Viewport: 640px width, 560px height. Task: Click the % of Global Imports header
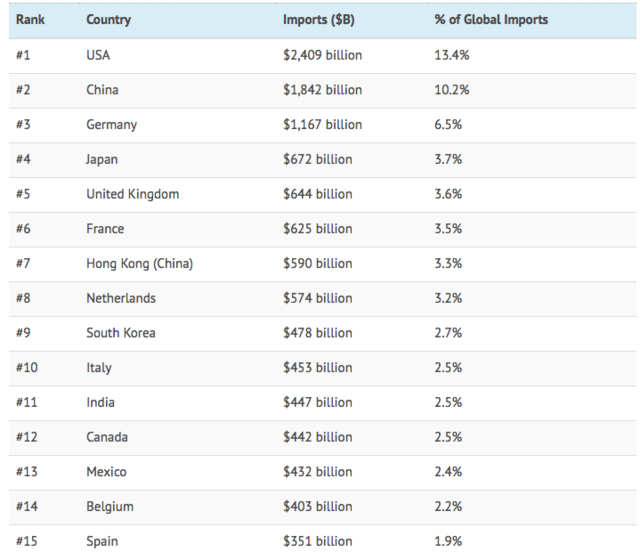pos(491,20)
